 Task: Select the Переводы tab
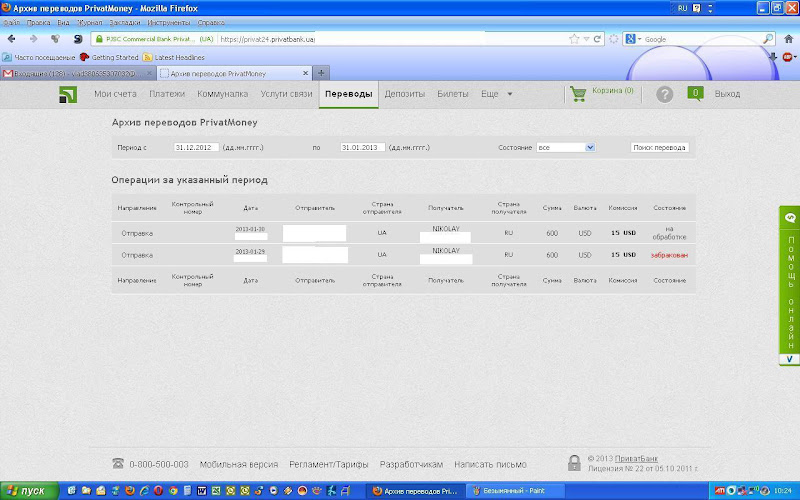[348, 94]
